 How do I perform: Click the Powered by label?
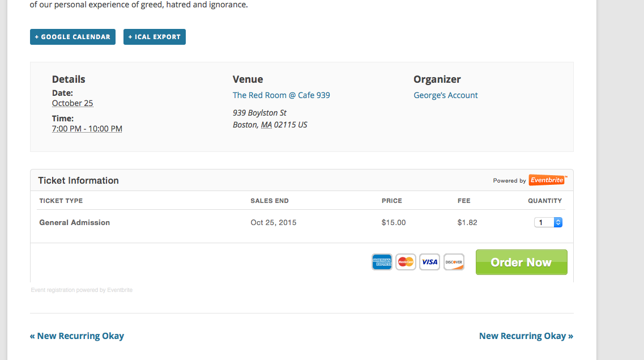pyautogui.click(x=509, y=181)
